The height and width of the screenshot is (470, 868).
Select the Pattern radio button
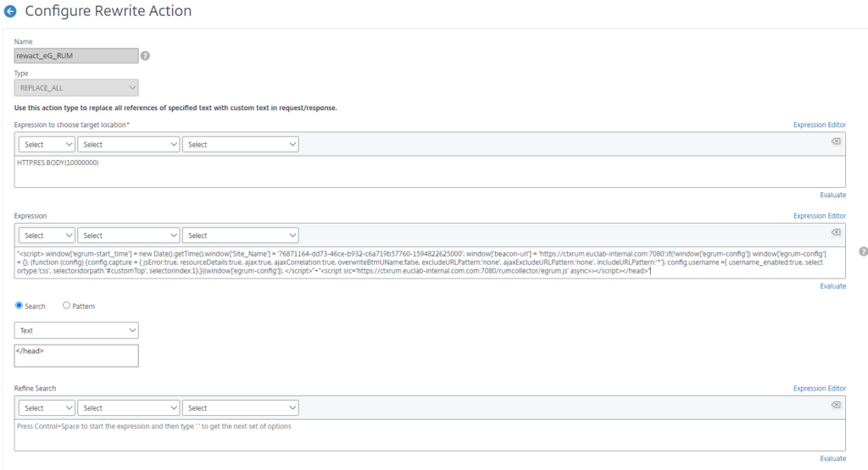pos(66,305)
